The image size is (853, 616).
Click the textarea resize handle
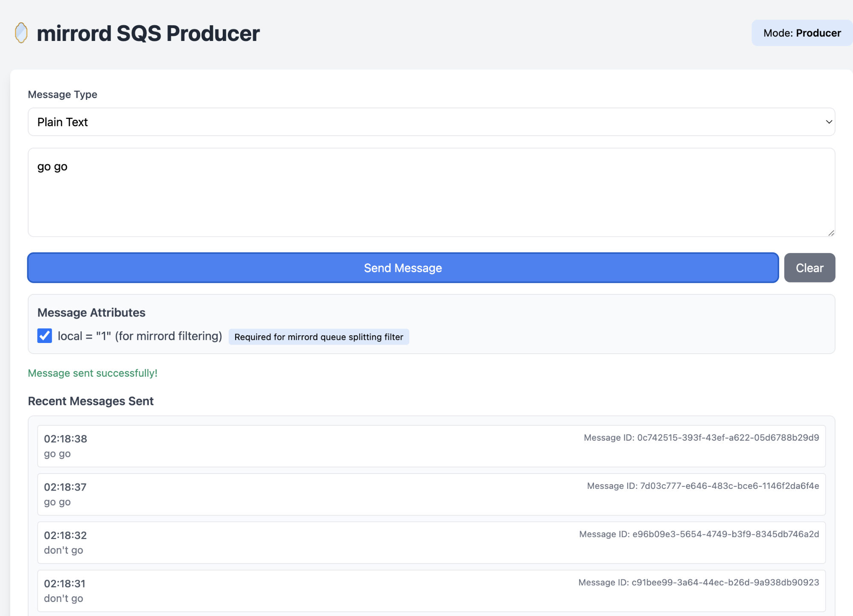tap(830, 233)
